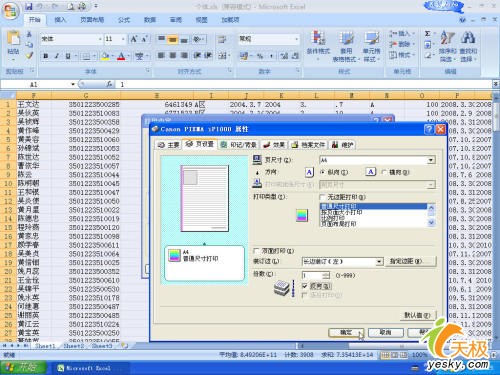Screen dimensions: 500x375
Task: Expand the fill color dropdown arrow
Action: [x=112, y=56]
